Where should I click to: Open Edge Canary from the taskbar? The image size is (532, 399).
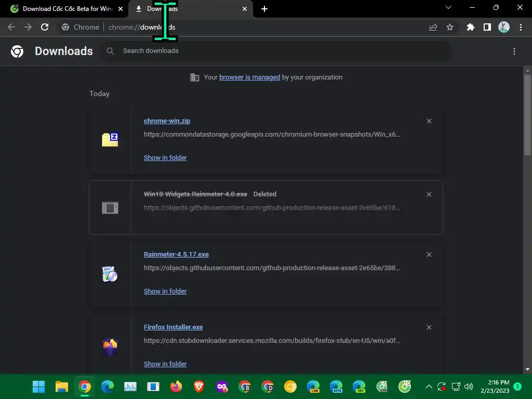click(x=313, y=387)
